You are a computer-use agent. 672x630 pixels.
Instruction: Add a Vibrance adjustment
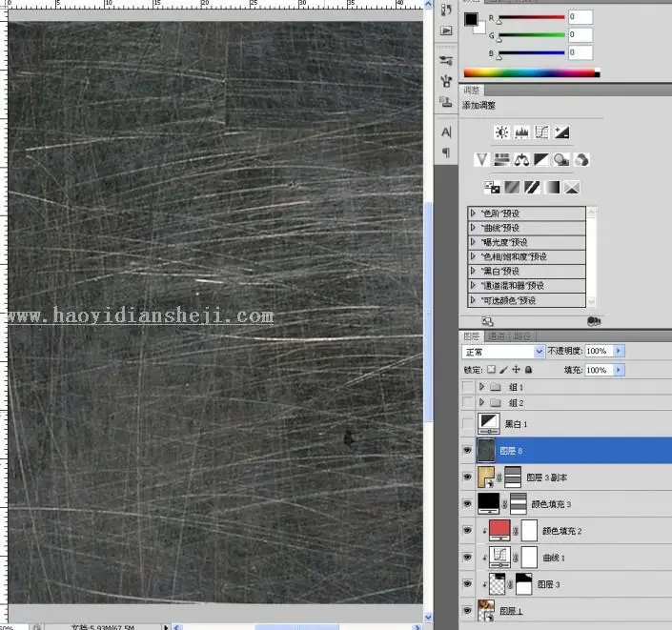click(x=481, y=160)
